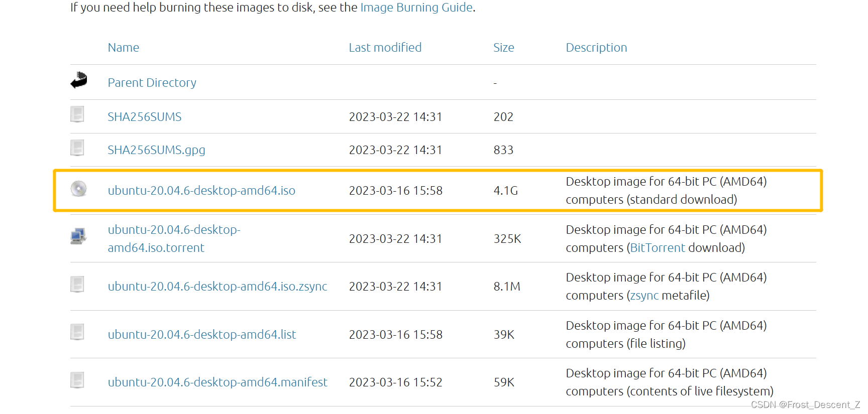
Task: Follow the BitTorrent link in the description
Action: tap(658, 248)
